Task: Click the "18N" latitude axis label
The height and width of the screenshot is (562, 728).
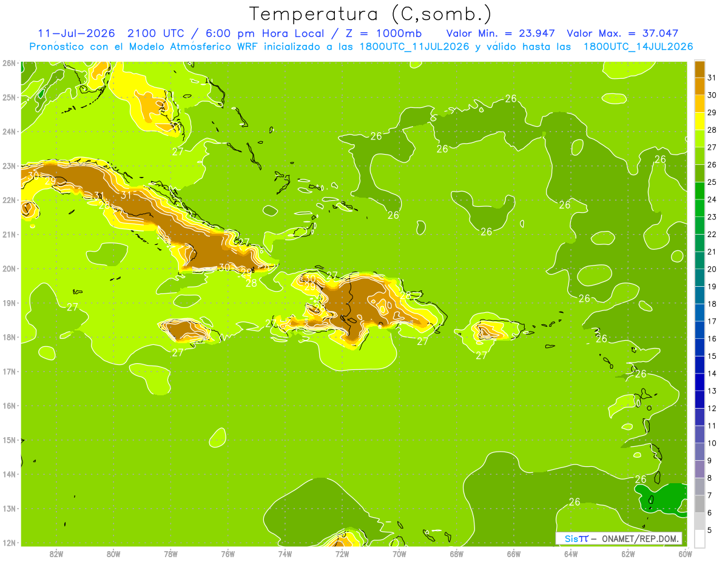Action: point(8,337)
